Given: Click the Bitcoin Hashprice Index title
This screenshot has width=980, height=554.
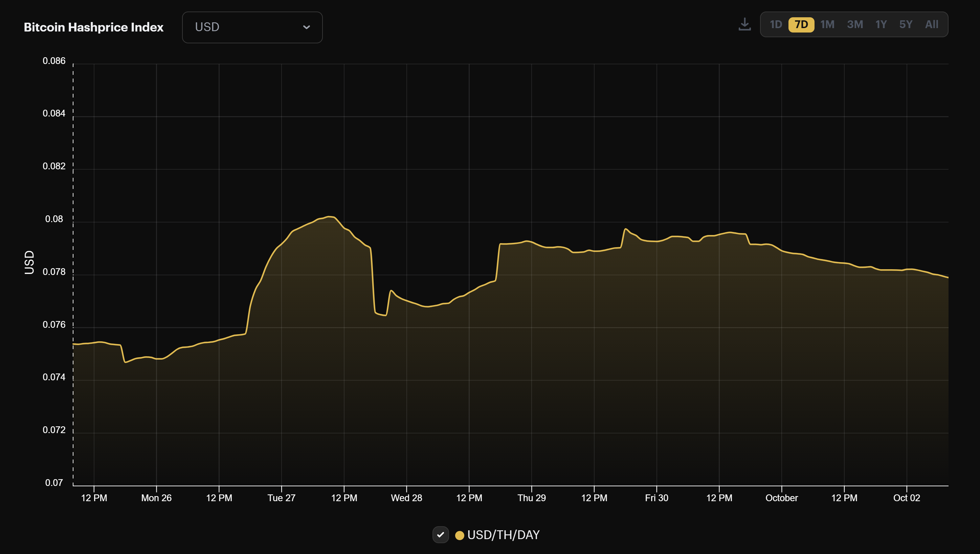Looking at the screenshot, I should coord(94,27).
